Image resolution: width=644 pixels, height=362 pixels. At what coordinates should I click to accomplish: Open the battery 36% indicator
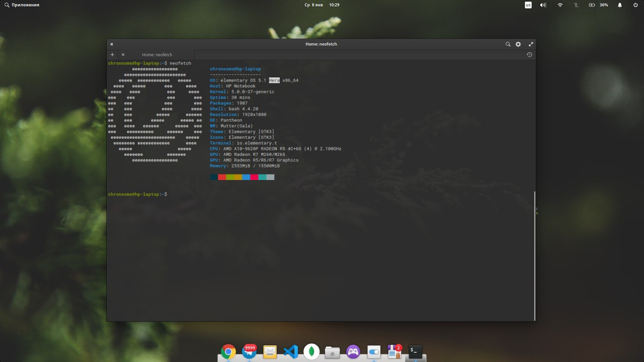tap(598, 5)
